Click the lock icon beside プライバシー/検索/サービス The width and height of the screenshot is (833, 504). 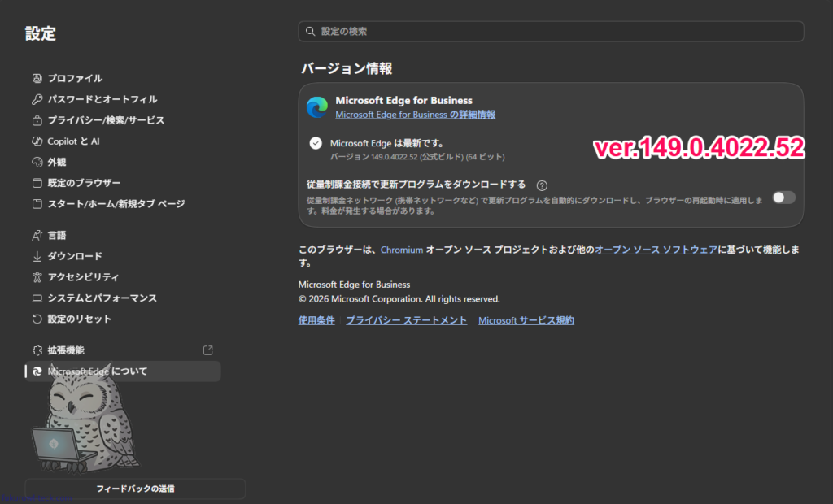[x=37, y=120]
